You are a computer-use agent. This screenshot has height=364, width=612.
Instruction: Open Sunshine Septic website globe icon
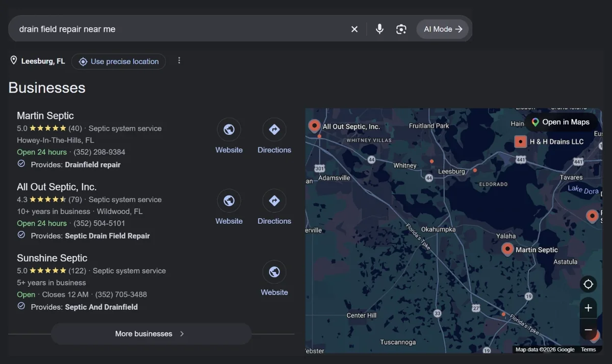click(x=274, y=272)
